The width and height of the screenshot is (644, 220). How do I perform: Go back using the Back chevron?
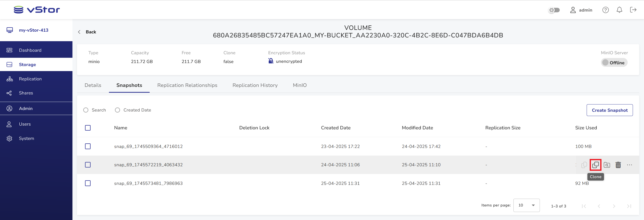tap(79, 32)
